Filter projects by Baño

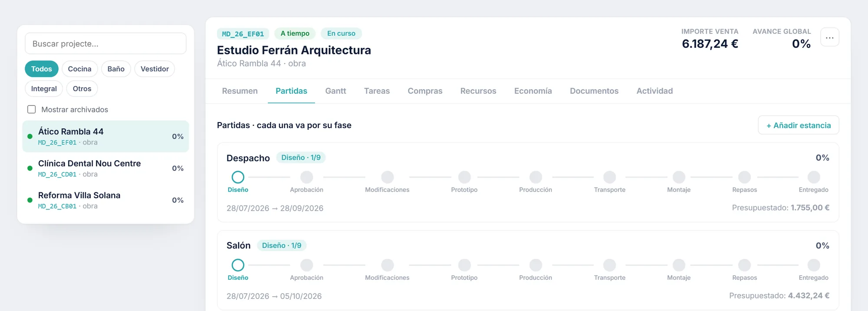[116, 69]
